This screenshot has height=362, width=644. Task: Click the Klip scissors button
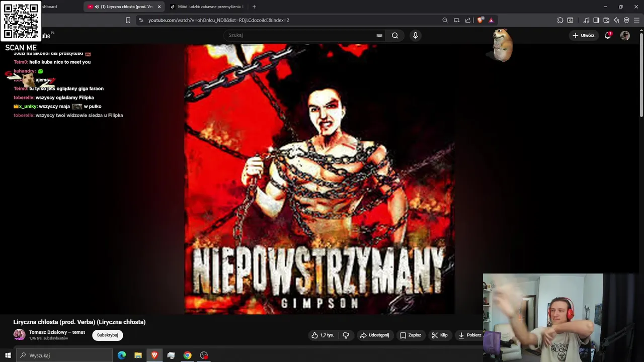439,335
